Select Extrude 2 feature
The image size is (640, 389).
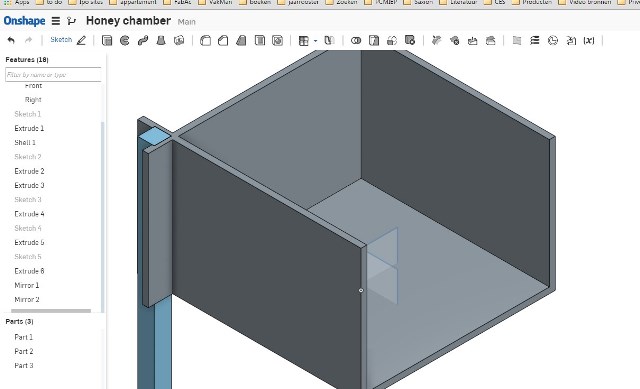click(29, 171)
